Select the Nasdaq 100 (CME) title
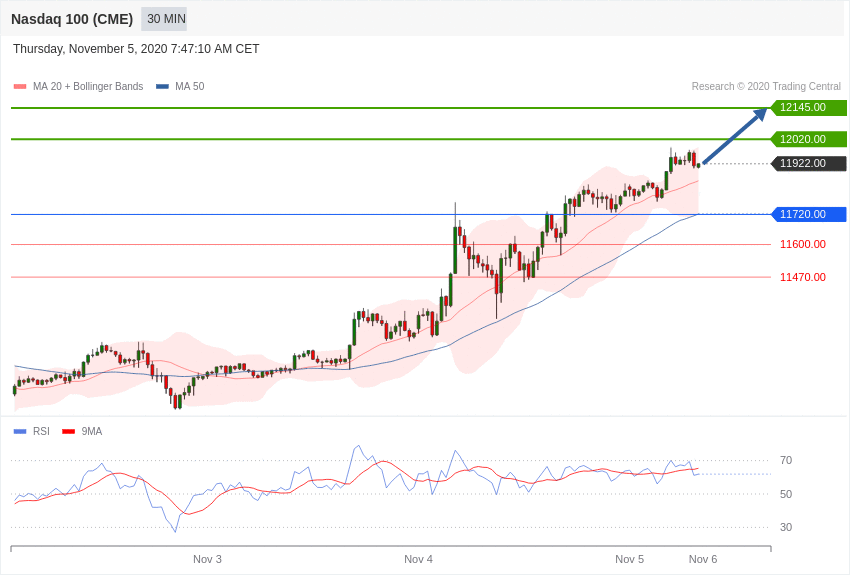 coord(72,19)
